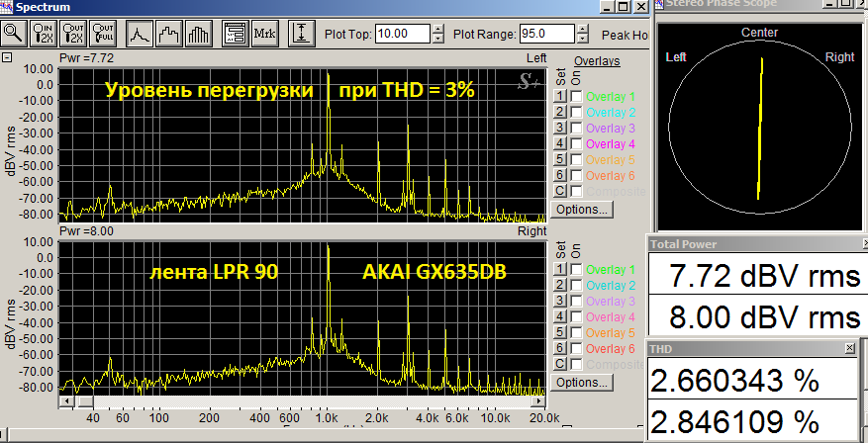Image resolution: width=868 pixels, height=443 pixels.
Task: Enable Overlay 5 in Right plot
Action: [x=577, y=333]
